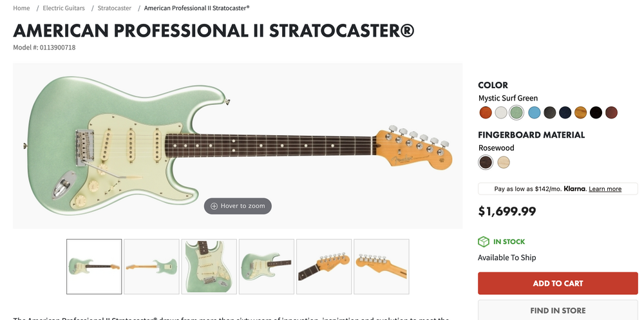Open the Stratocaster breadcrumb category
Screen dimensions: 644x320
115,8
